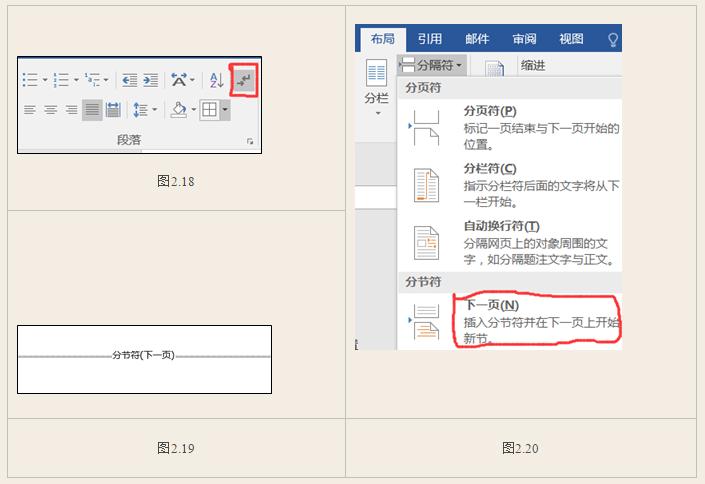Click the line spacing icon
The height and width of the screenshot is (484, 705).
point(140,109)
